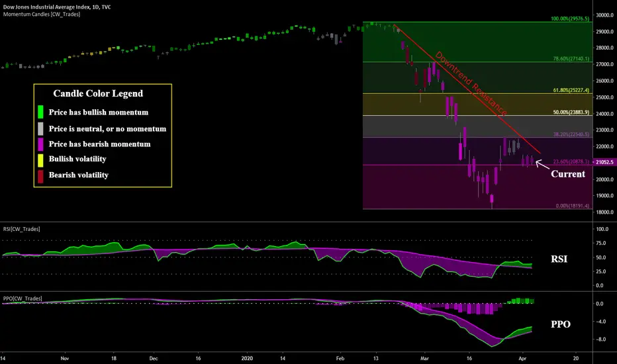The image size is (617, 364).
Task: Click 22000.0 on the price axis
Action: 604,146
